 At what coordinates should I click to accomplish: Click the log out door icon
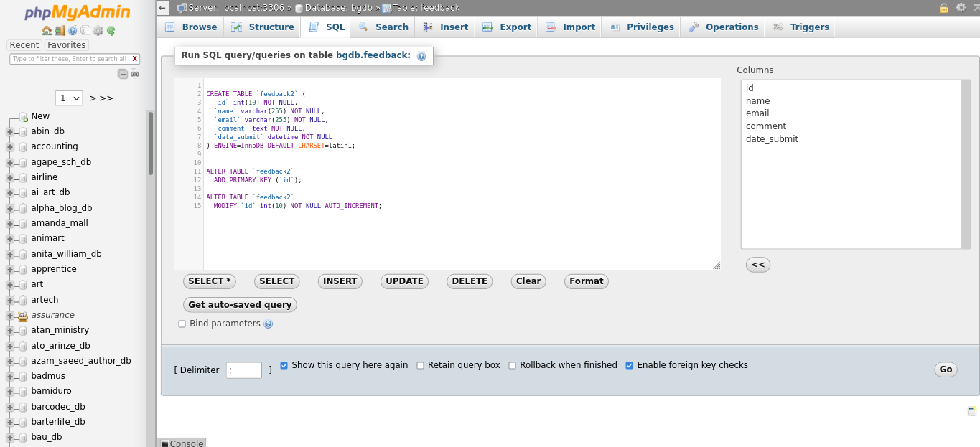click(x=60, y=31)
